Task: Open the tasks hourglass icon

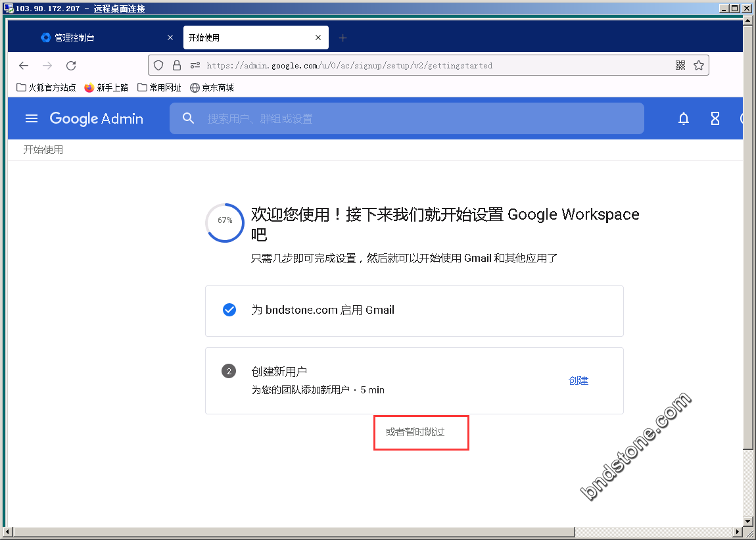Action: pos(715,118)
